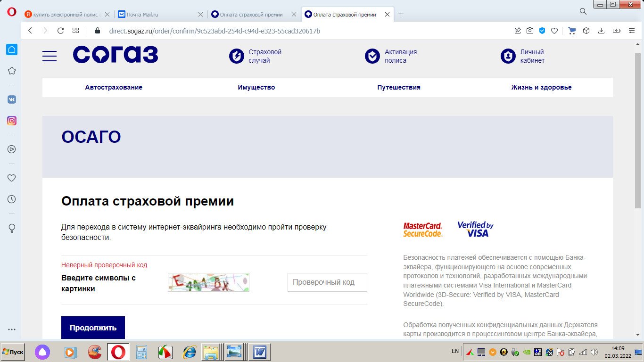Screen dimensions: 644x362
Task: Open the pinboard icon in address bar
Action: (x=518, y=31)
